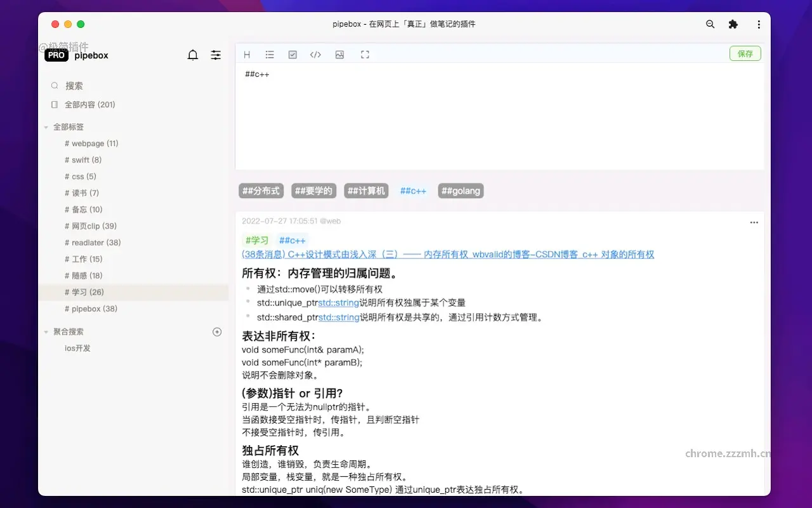The image size is (812, 508).
Task: Select the bullet list icon in the editor toolbar
Action: [270, 54]
